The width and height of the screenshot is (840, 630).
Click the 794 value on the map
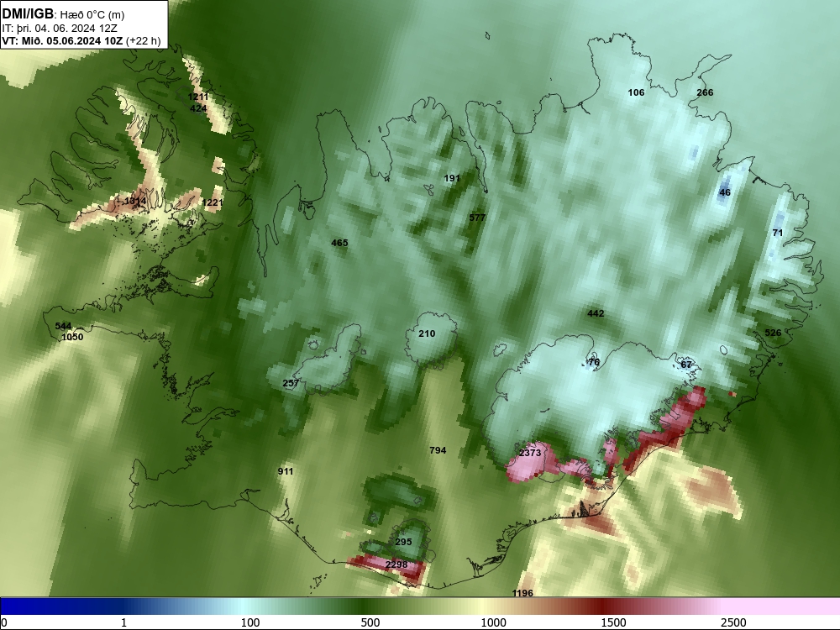coord(438,450)
